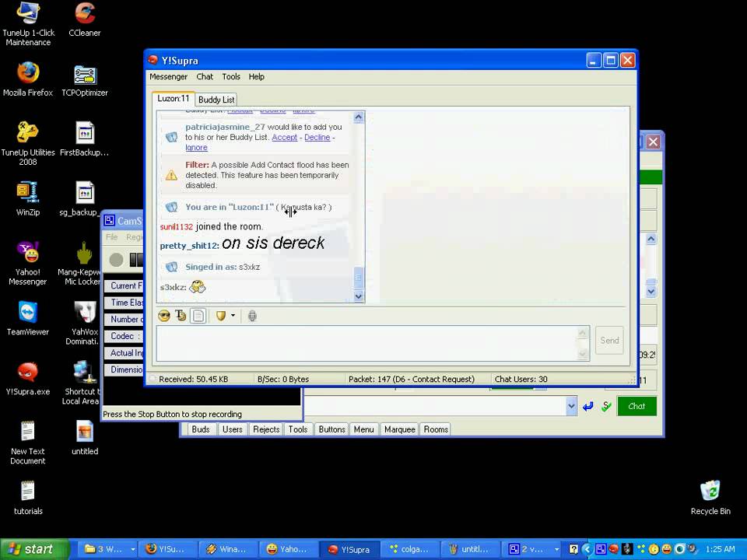Image resolution: width=747 pixels, height=560 pixels.
Task: Open the Yahoo! Messenger desktop icon
Action: [28, 264]
